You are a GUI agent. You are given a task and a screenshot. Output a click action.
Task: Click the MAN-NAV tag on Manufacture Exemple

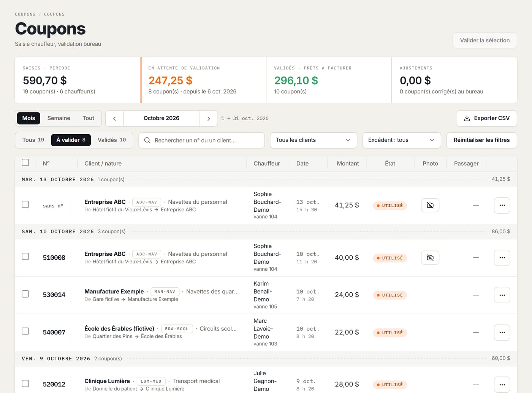165,292
